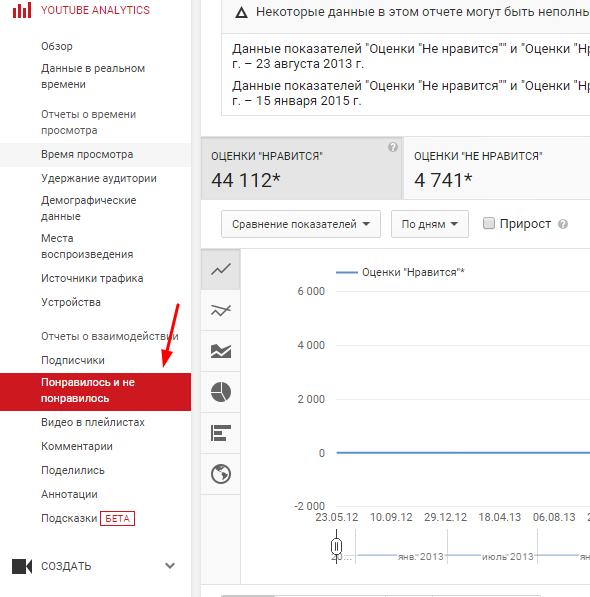Click Оценки "Нравится" legend entry in chart
590x597 pixels.
tap(400, 272)
